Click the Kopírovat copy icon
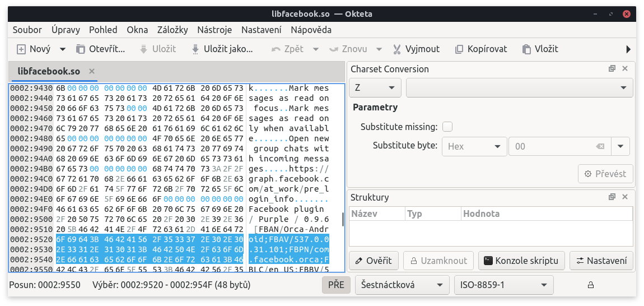The width and height of the screenshot is (644, 306). point(459,49)
